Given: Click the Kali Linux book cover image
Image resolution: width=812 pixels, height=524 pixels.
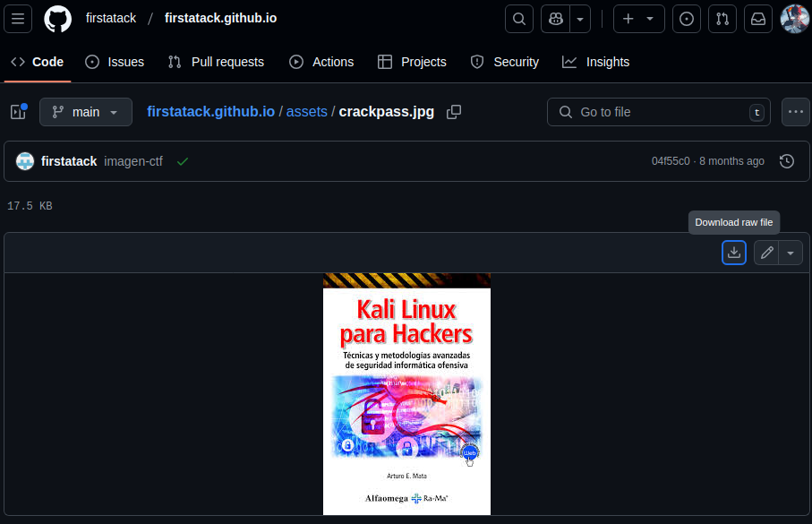Looking at the screenshot, I should click(406, 394).
